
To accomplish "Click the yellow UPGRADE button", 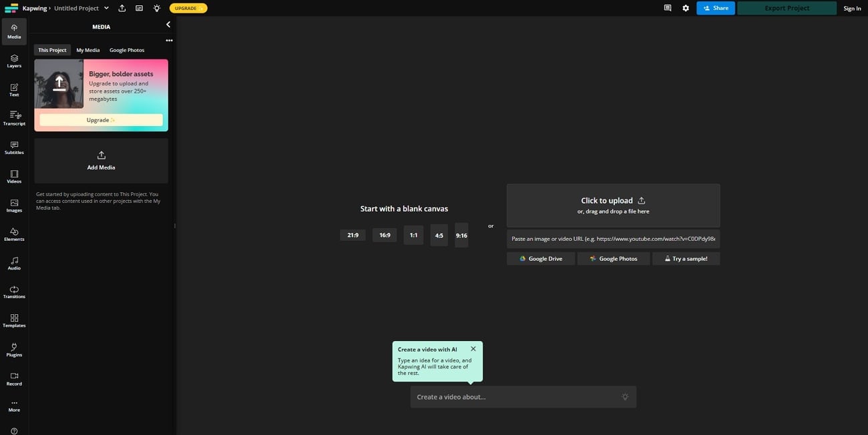I will point(188,8).
